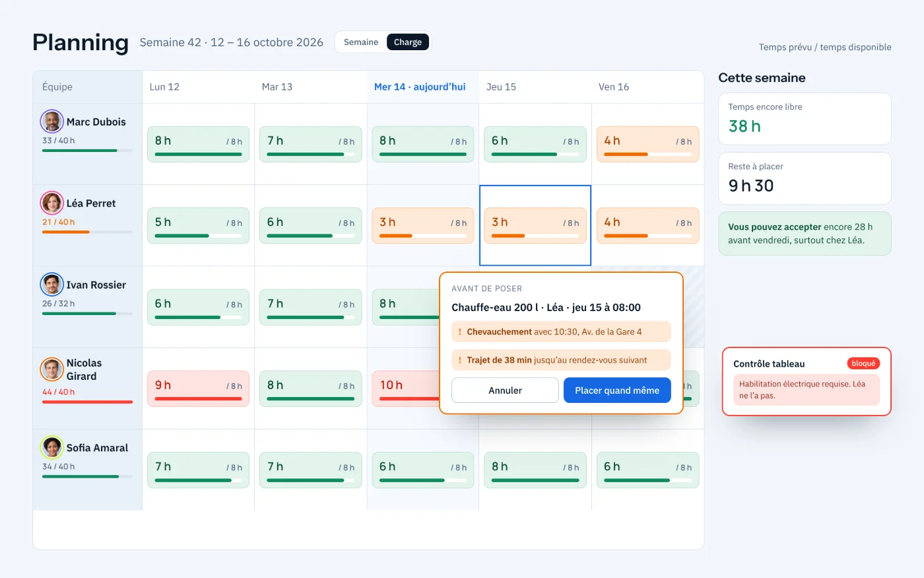924x578 pixels.
Task: Click the "Temps prévu / temps disponible" legend
Action: coord(825,47)
